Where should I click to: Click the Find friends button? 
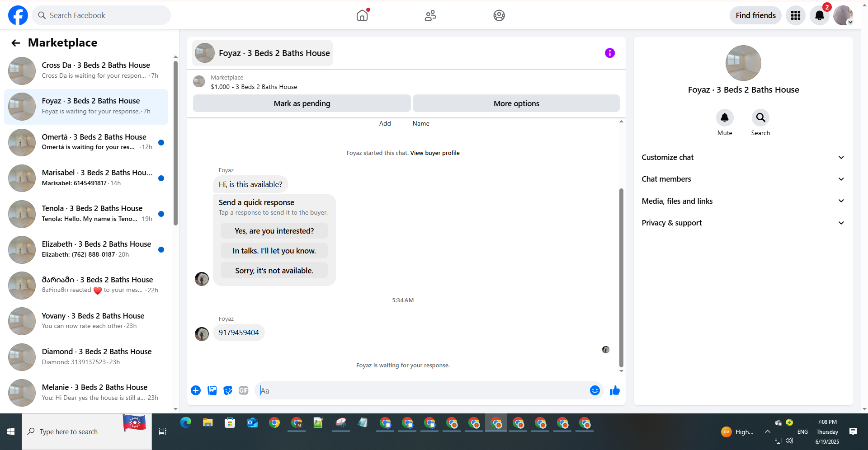pos(755,15)
